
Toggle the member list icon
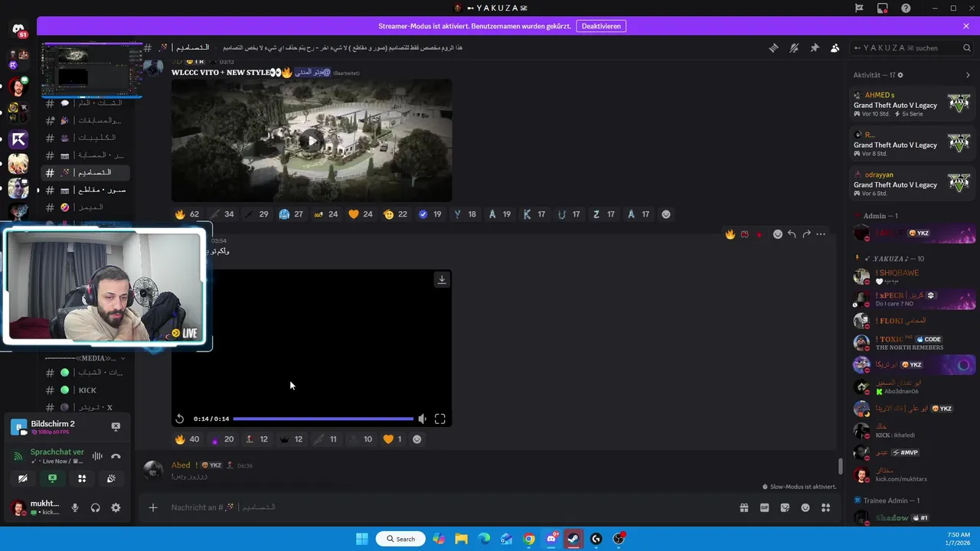835,47
